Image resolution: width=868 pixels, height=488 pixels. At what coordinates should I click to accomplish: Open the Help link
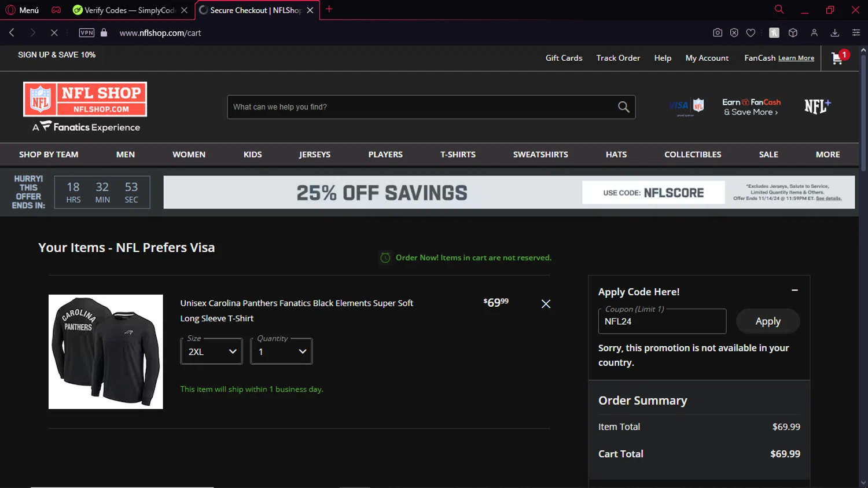pyautogui.click(x=663, y=58)
